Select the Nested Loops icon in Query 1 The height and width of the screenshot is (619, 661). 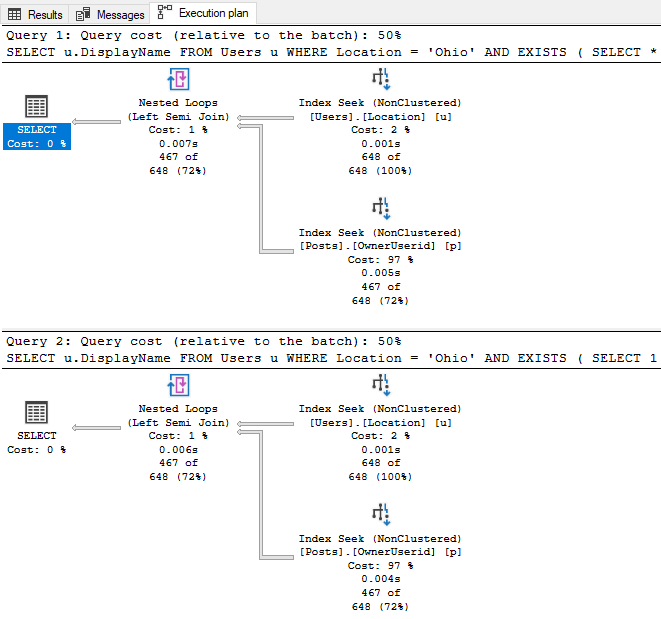(178, 80)
